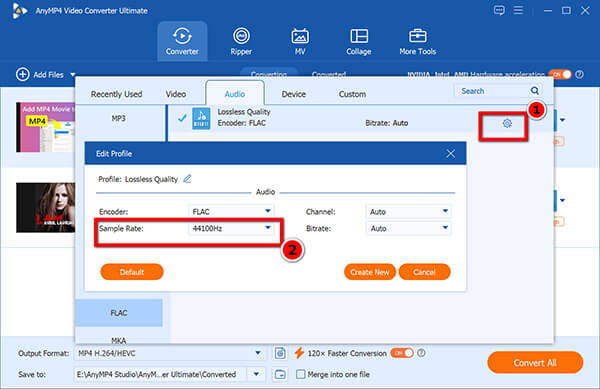The width and height of the screenshot is (600, 389).
Task: Click the Add Files label
Action: point(48,75)
